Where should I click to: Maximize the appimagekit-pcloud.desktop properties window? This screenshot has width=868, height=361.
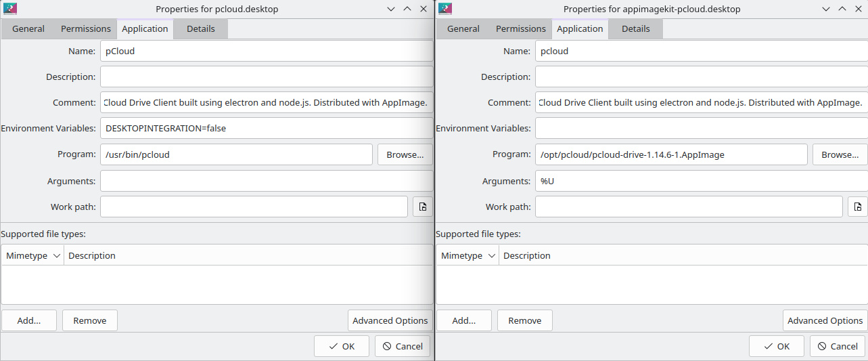842,9
